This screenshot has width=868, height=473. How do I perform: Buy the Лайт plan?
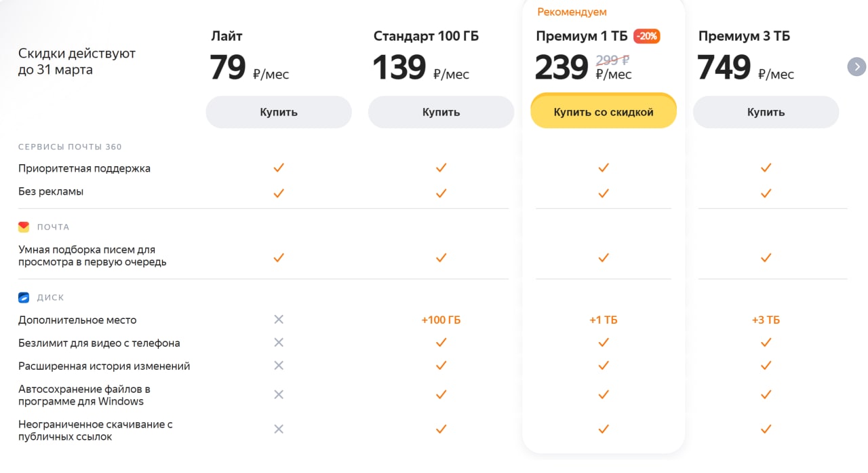(279, 112)
